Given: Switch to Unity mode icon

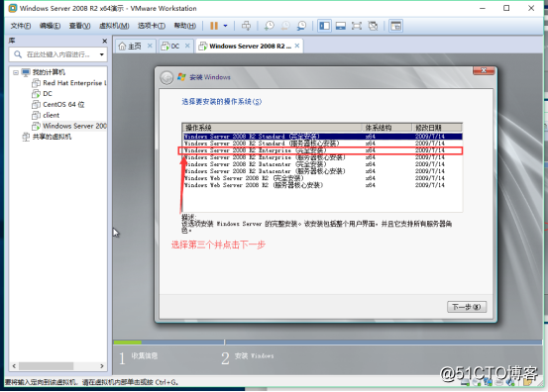Looking at the screenshot, I should (373, 26).
